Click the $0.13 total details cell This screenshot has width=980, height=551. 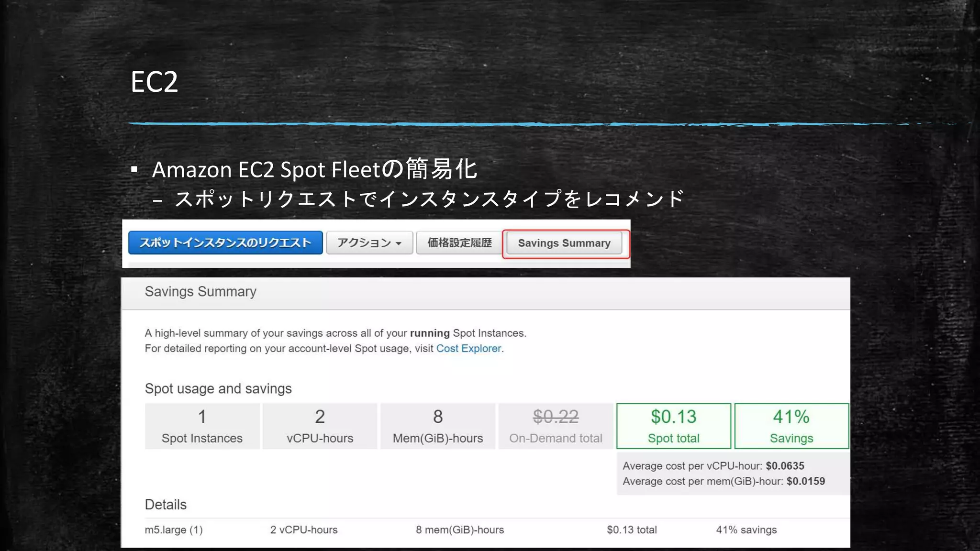click(x=632, y=530)
